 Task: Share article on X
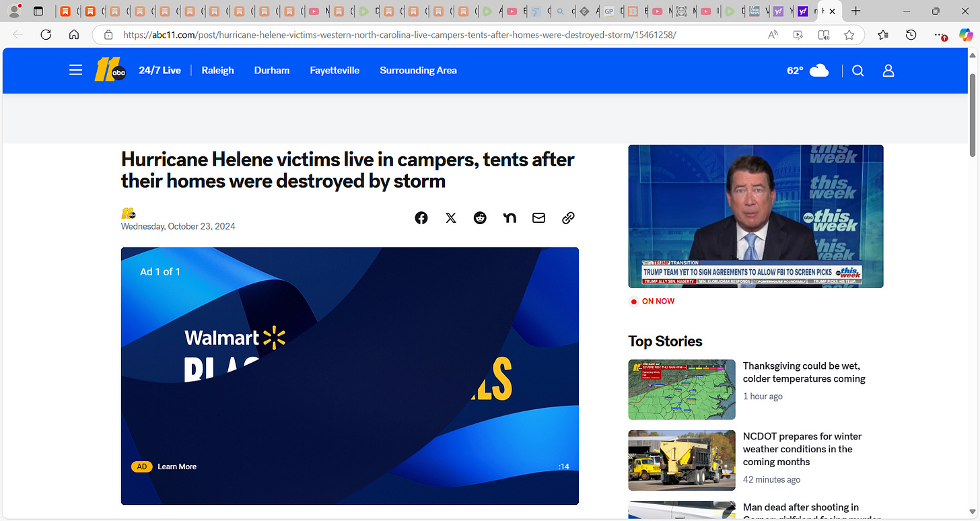click(451, 217)
